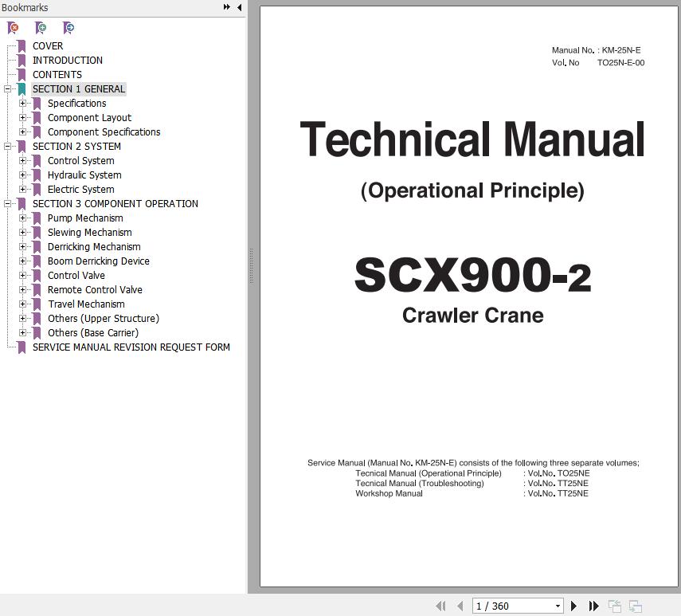The width and height of the screenshot is (681, 616).
Task: Open SERVICE MANUAL REVISION REQUEST FORM bookmark
Action: pos(131,347)
